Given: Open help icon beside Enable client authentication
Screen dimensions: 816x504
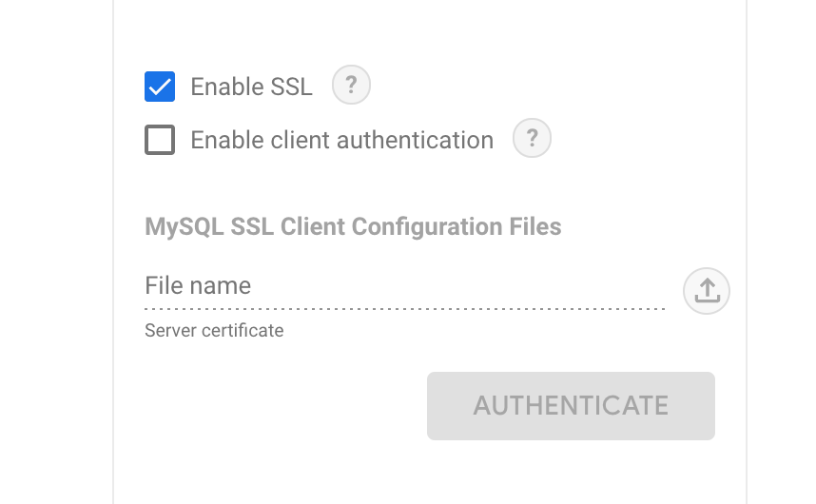Looking at the screenshot, I should 532,139.
